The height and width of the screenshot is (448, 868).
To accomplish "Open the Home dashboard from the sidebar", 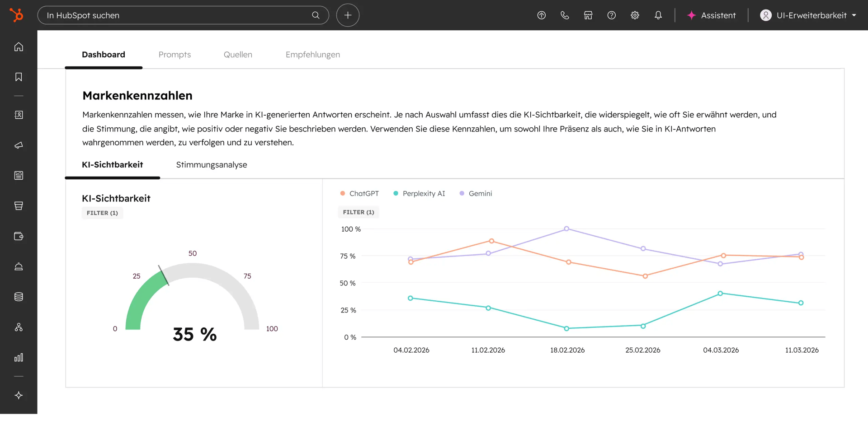I will click(18, 47).
